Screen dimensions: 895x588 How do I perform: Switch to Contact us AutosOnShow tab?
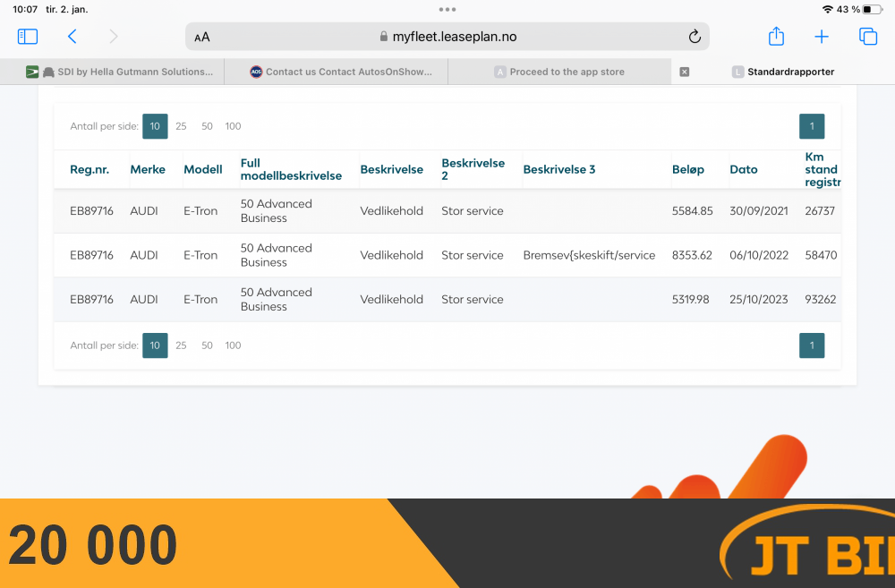(x=337, y=72)
